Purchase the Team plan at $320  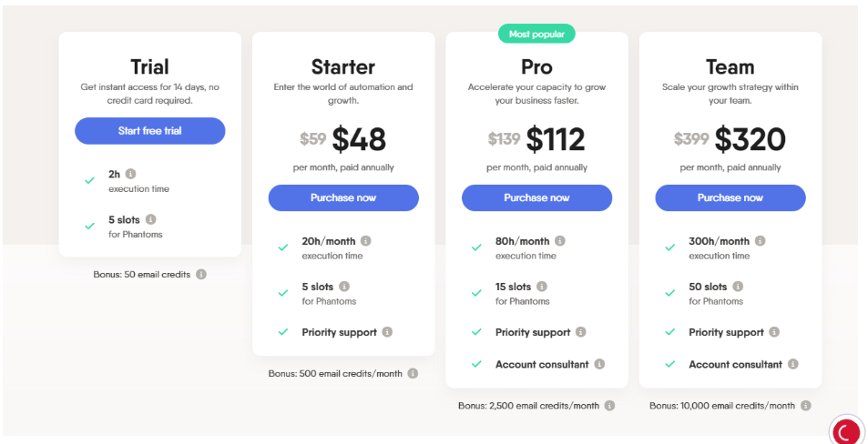(x=730, y=198)
